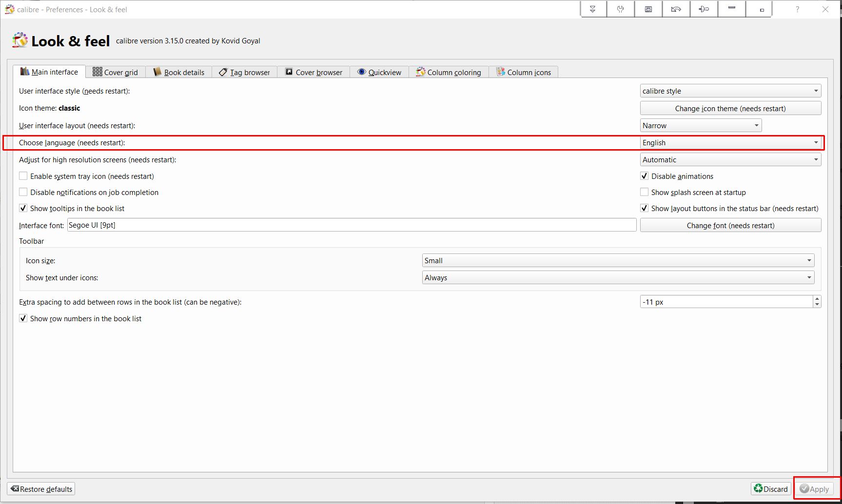Click the horizontal bar icon in the title bar toolbar
This screenshot has height=504, width=842.
tap(732, 8)
